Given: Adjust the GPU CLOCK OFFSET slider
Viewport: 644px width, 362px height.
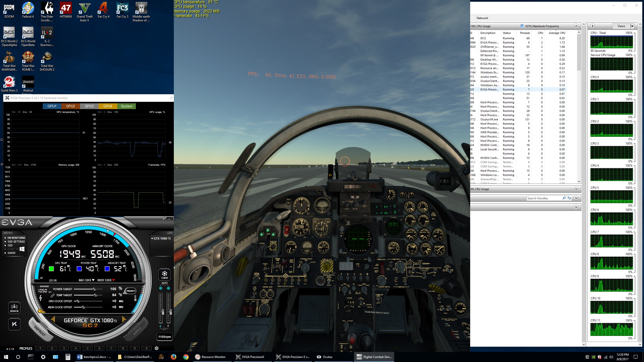Looking at the screenshot, I should 88,301.
